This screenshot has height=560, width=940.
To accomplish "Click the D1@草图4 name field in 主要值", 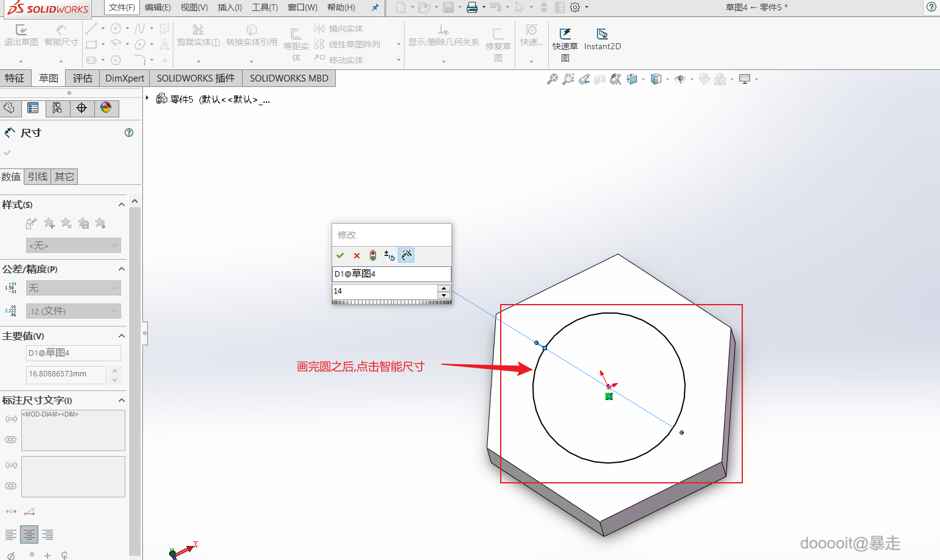I will (x=74, y=353).
